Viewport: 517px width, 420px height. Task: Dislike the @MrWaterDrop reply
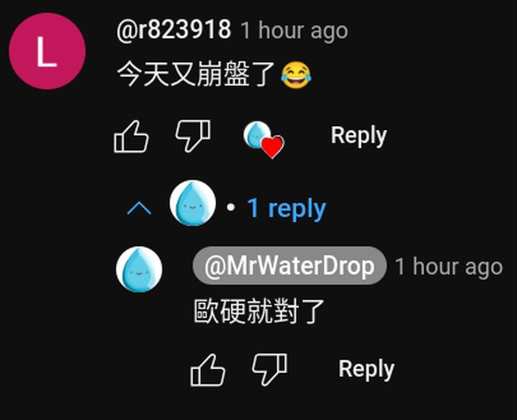[269, 370]
